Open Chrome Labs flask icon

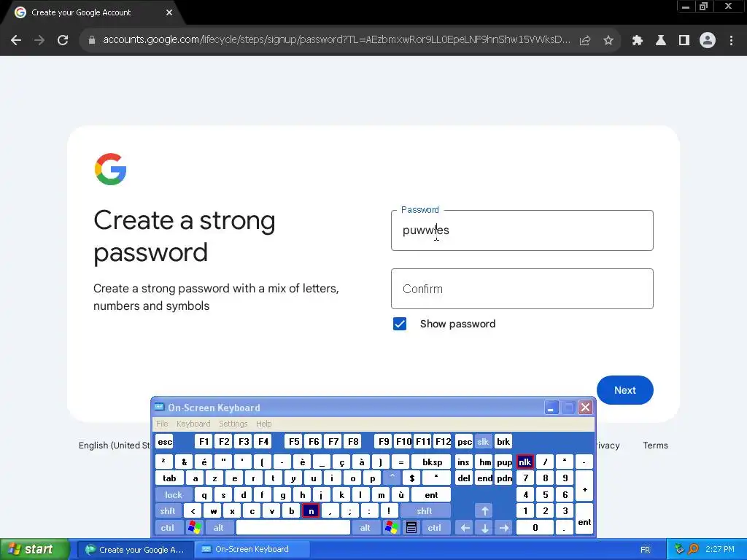[x=661, y=41]
